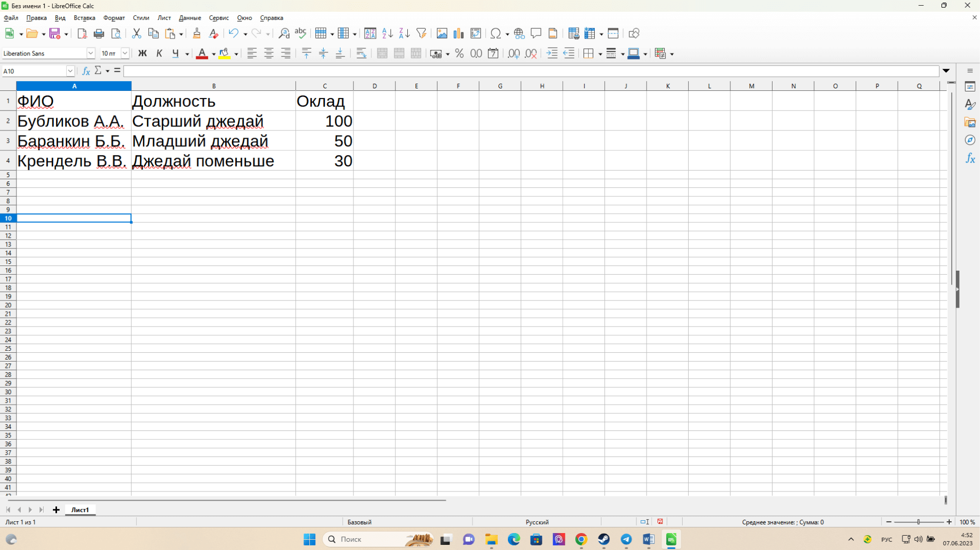Click the zoom slider in the status bar
The width and height of the screenshot is (980, 550).
[918, 522]
